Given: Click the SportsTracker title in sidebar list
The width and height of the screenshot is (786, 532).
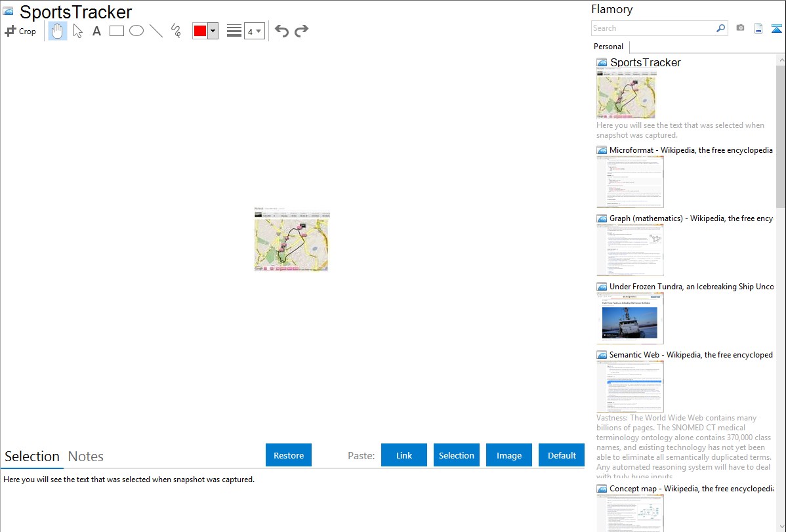Looking at the screenshot, I should click(x=645, y=63).
